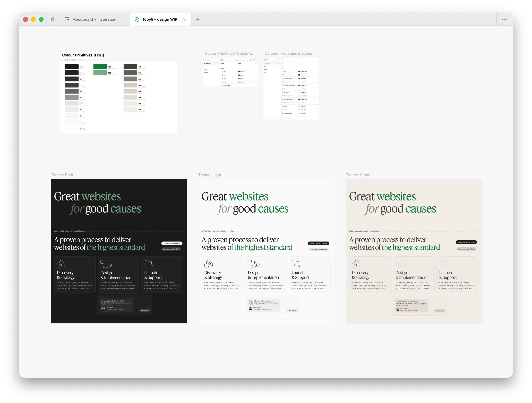Viewport: 532px width, 403px height.
Task: Open a new tab with plus icon
Action: (198, 19)
